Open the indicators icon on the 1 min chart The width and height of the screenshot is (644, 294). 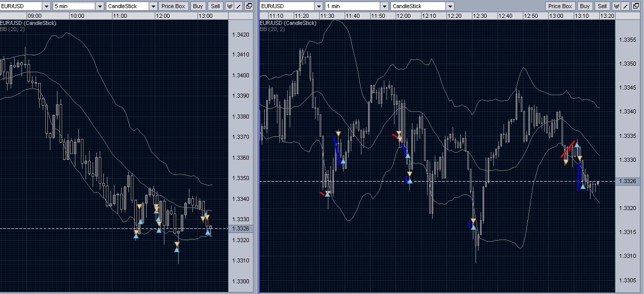click(617, 6)
